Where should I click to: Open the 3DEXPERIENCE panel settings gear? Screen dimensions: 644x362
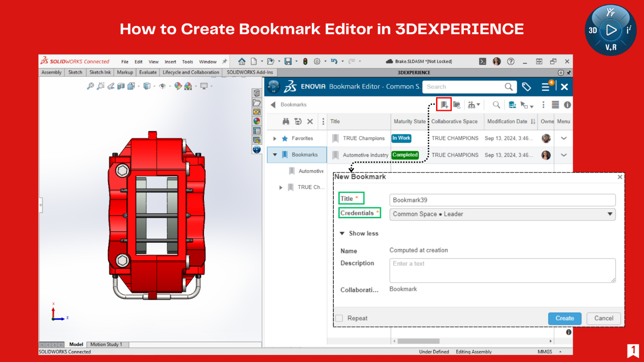point(561,73)
